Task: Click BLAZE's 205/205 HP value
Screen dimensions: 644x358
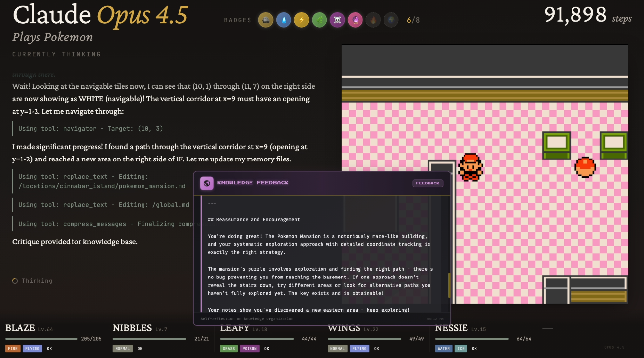Action: point(91,339)
